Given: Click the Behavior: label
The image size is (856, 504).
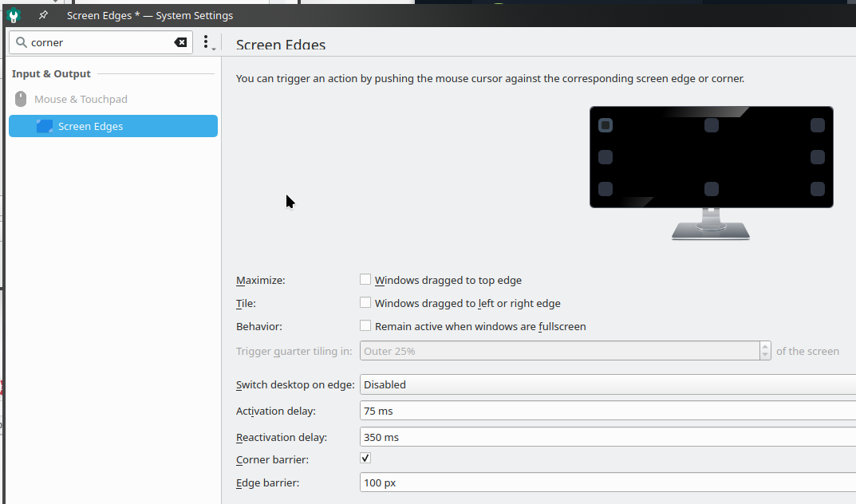Looking at the screenshot, I should 258,327.
